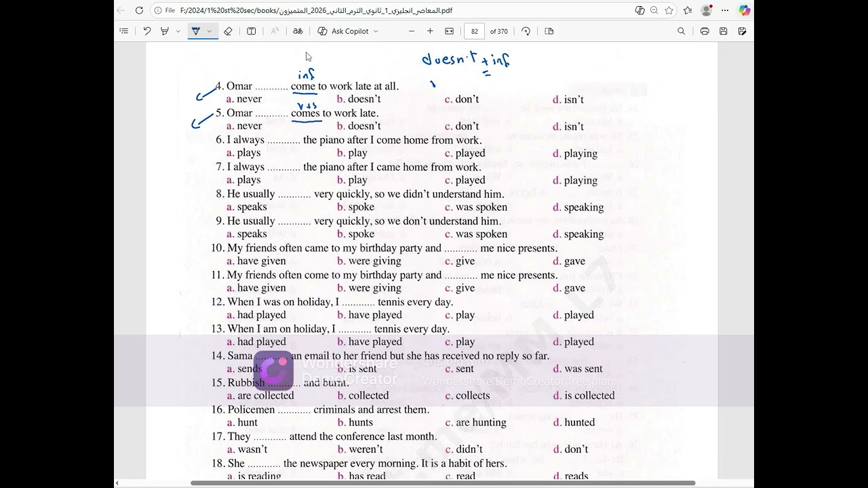Zoom out the PDF with minus button
Screen dimensions: 868x488
click(x=411, y=31)
